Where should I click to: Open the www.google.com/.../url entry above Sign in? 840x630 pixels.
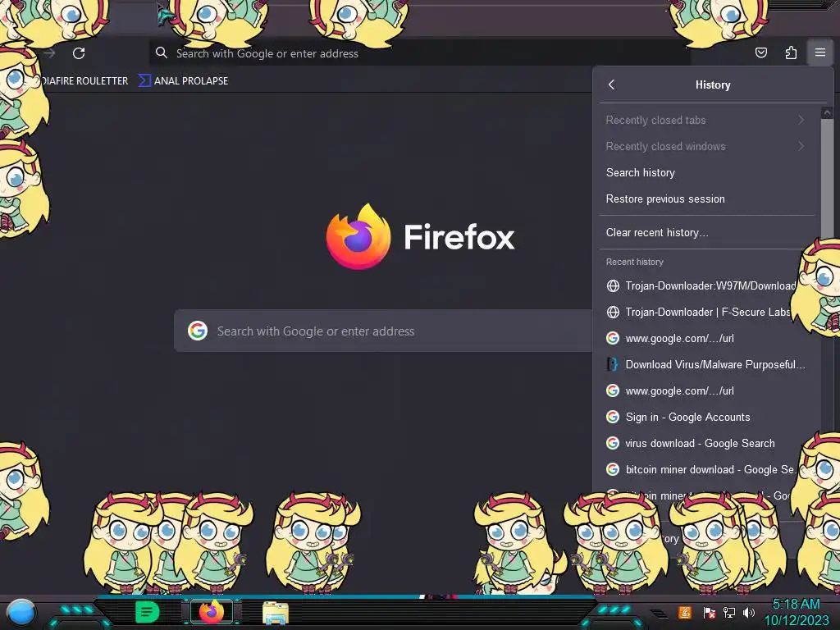706,390
